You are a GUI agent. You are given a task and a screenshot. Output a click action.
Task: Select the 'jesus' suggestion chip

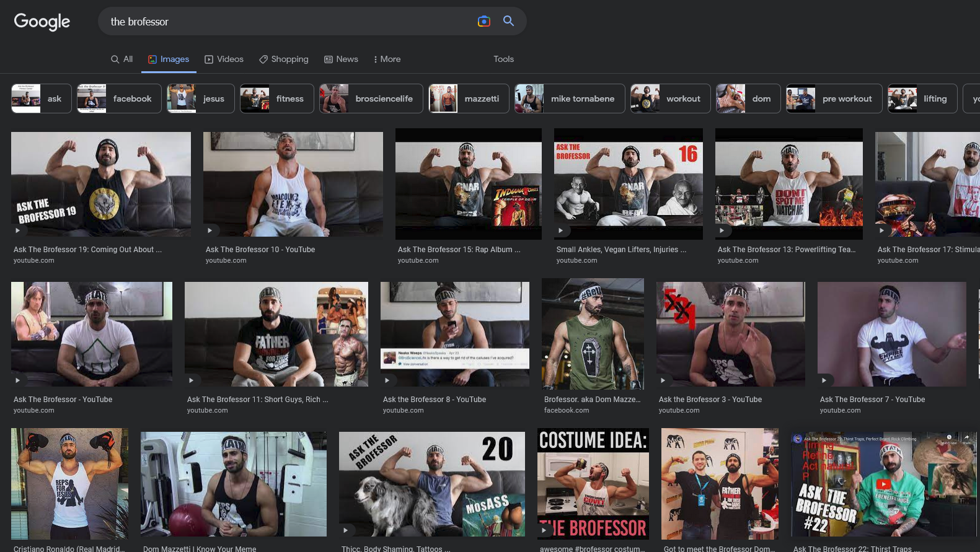(x=201, y=99)
